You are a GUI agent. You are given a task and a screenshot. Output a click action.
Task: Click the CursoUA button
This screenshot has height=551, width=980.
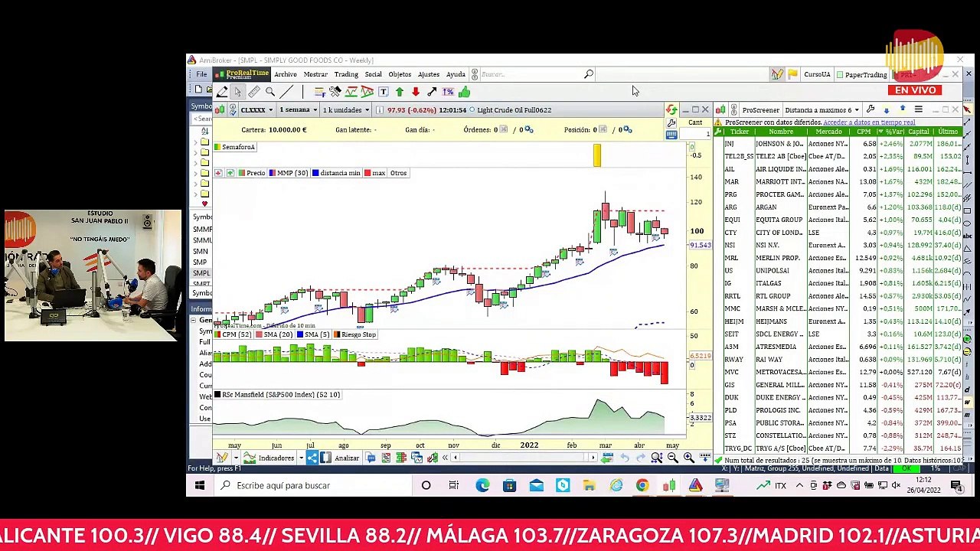(x=817, y=74)
